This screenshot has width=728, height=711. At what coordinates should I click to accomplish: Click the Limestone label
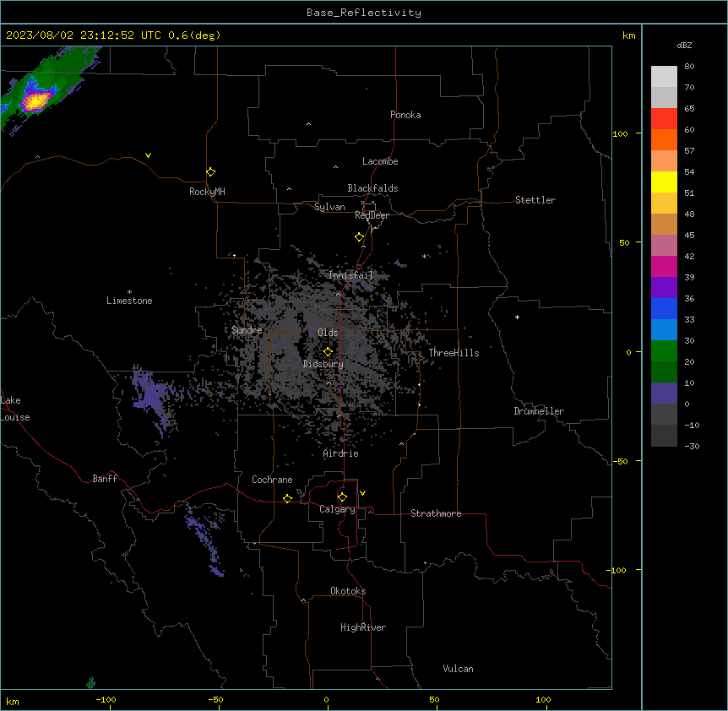[x=129, y=301]
